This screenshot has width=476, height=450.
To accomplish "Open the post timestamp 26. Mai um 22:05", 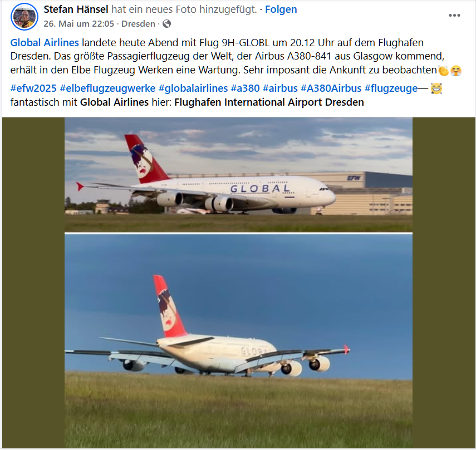I will [79, 24].
